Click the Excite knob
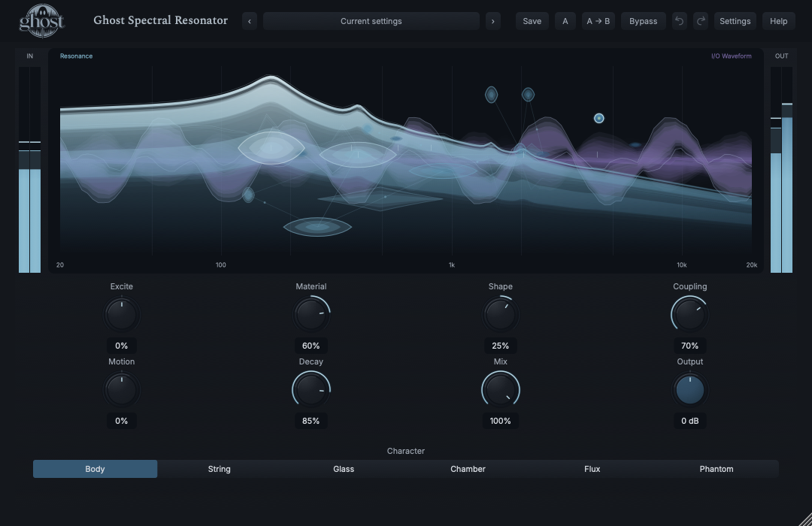This screenshot has width=812, height=526. click(121, 314)
